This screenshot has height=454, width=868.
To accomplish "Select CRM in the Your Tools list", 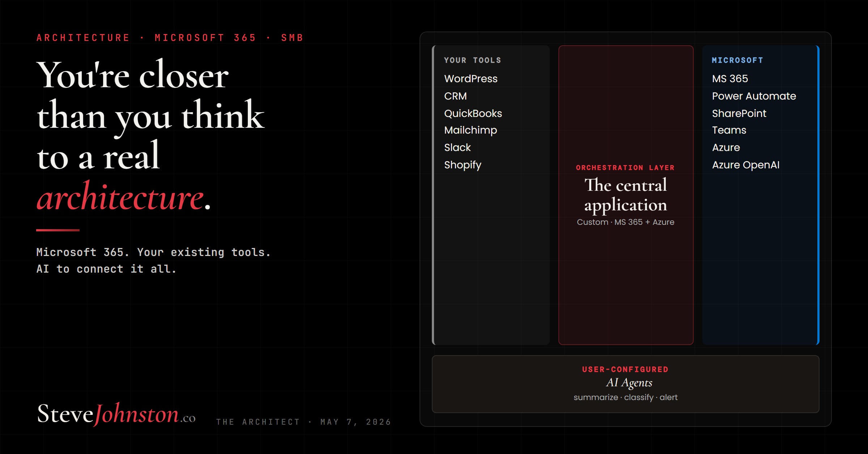I will click(455, 96).
